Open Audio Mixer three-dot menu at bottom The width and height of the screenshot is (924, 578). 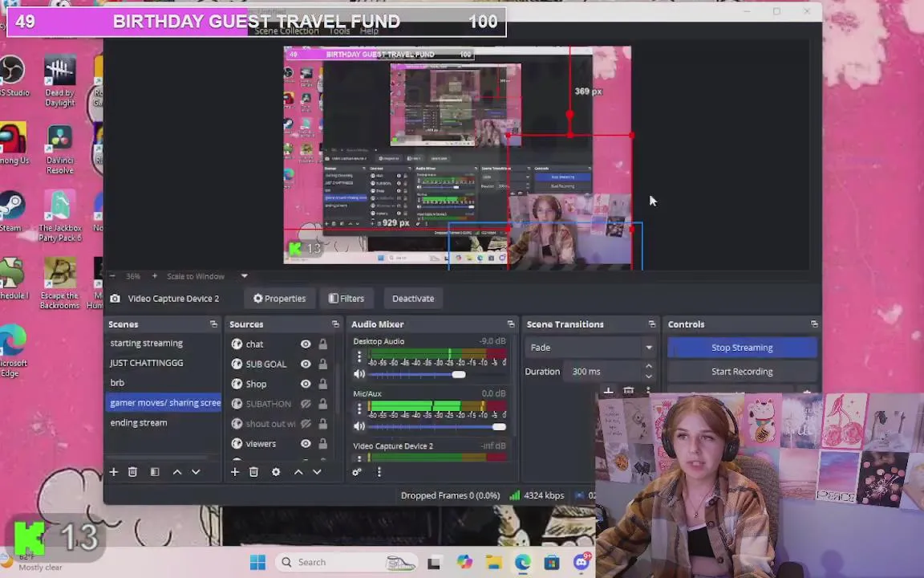pos(379,472)
